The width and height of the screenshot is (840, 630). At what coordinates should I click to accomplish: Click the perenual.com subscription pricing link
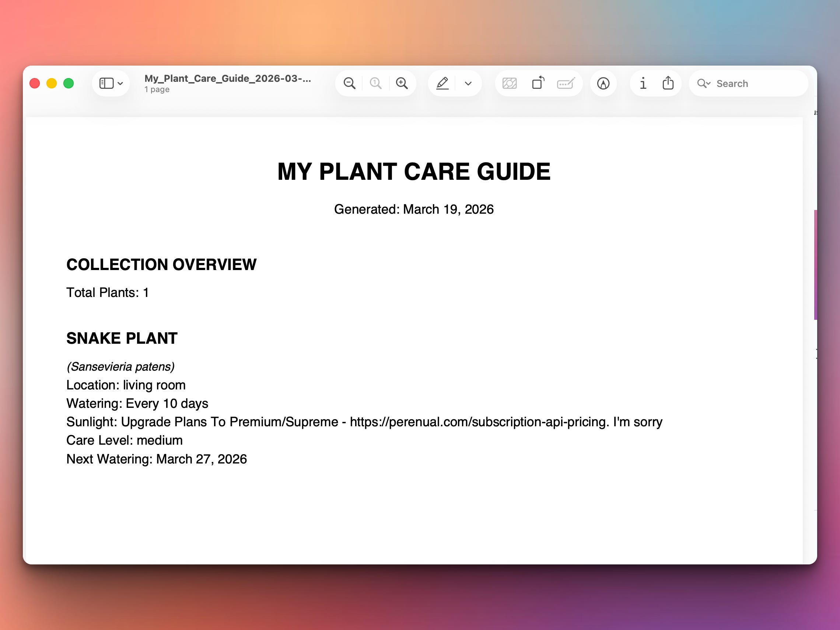tap(479, 422)
